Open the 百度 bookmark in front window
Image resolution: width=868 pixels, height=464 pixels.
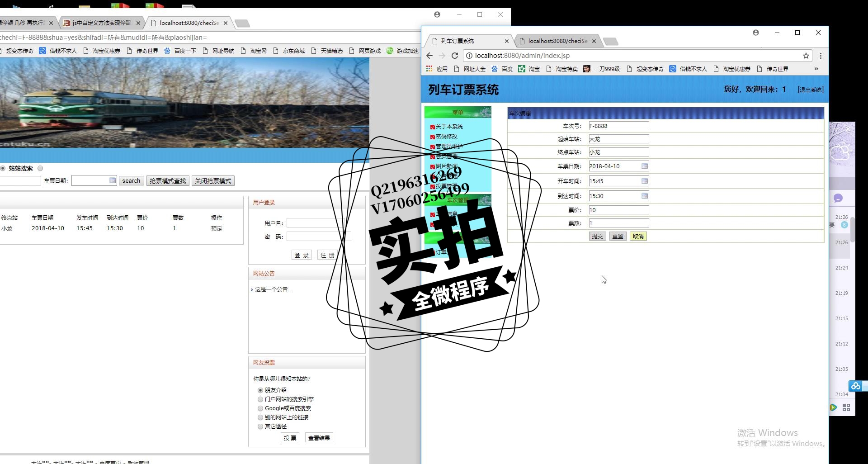pos(502,69)
